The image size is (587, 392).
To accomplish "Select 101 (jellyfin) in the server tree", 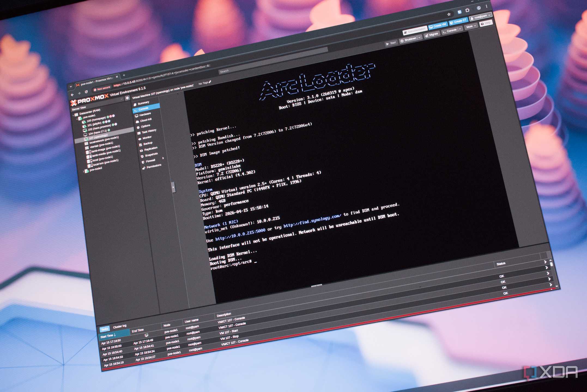I will click(x=94, y=124).
